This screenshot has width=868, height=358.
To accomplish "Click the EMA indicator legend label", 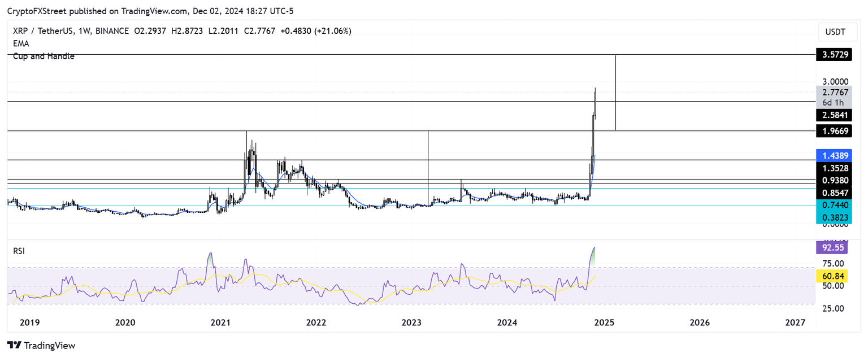I will pyautogui.click(x=20, y=43).
